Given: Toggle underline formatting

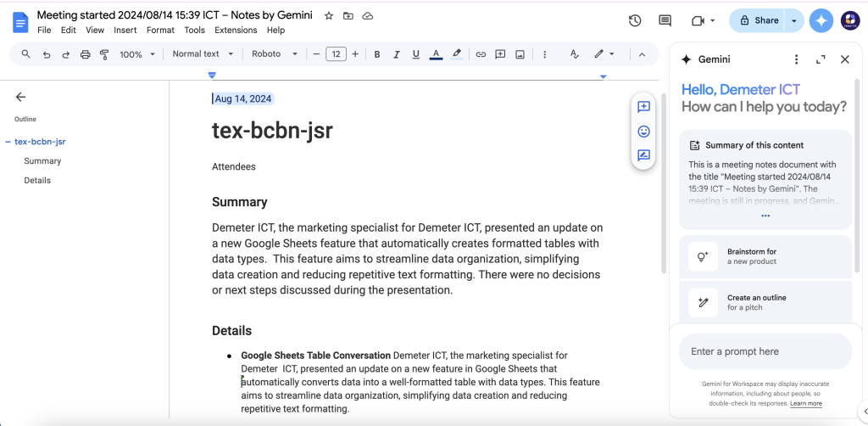Looking at the screenshot, I should pos(415,54).
